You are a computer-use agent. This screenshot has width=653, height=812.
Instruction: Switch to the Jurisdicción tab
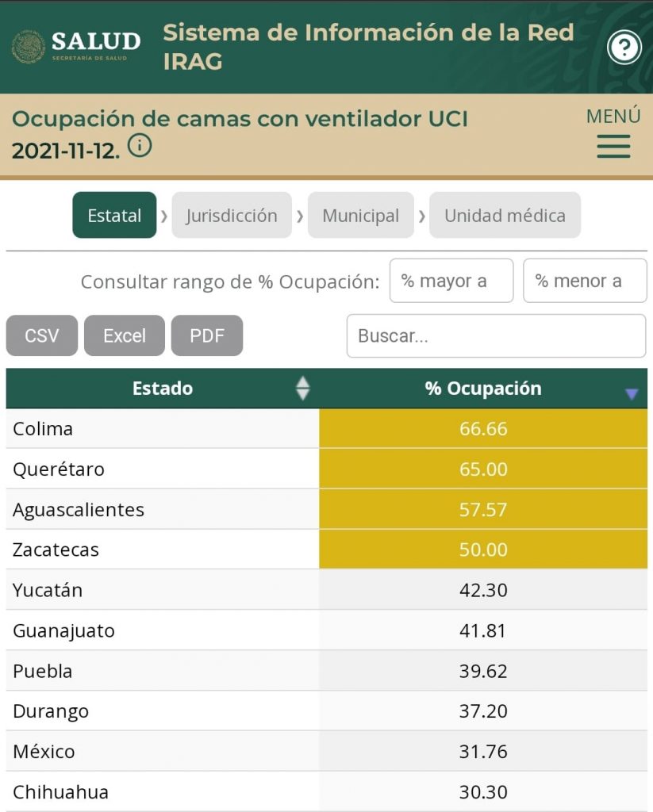click(x=232, y=215)
